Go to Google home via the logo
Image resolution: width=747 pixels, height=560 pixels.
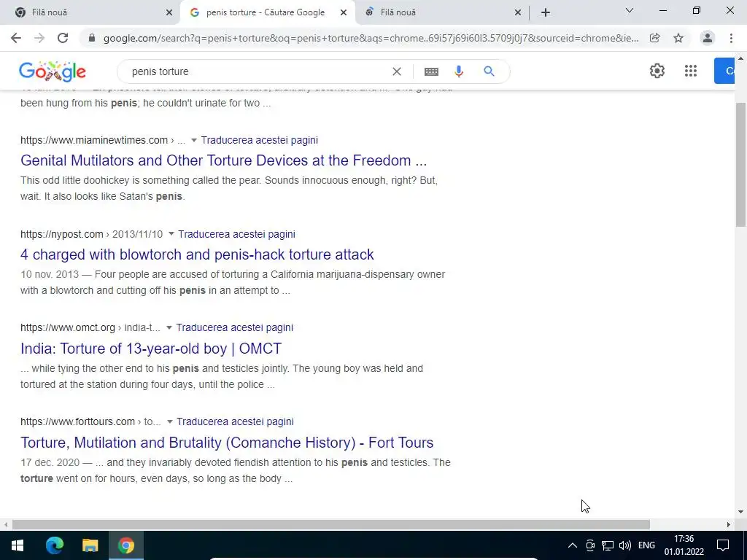tap(53, 71)
